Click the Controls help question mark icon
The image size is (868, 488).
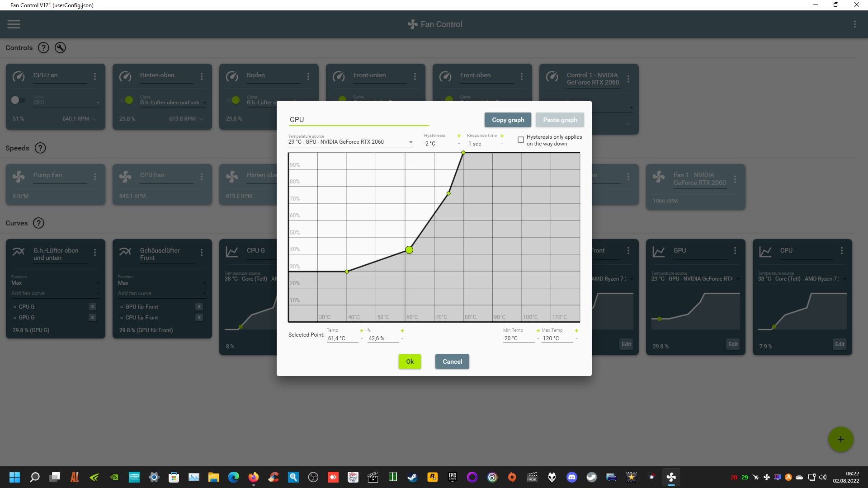43,48
